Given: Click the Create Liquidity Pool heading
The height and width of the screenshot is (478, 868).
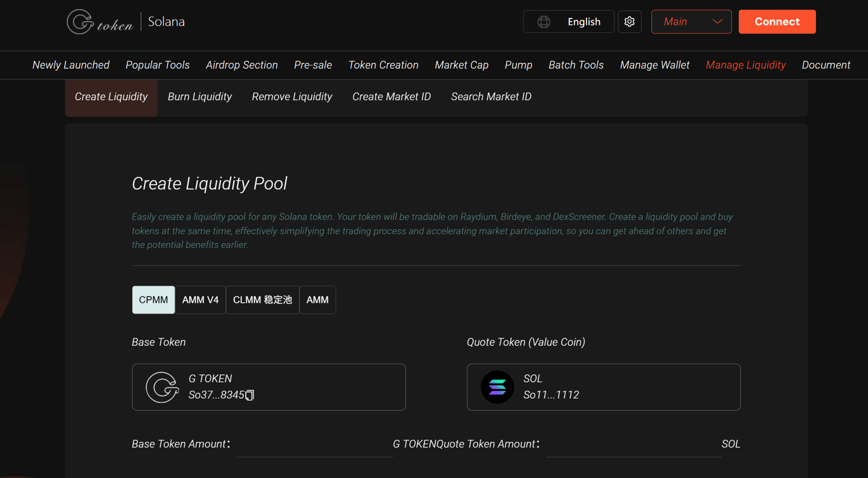Looking at the screenshot, I should click(209, 183).
